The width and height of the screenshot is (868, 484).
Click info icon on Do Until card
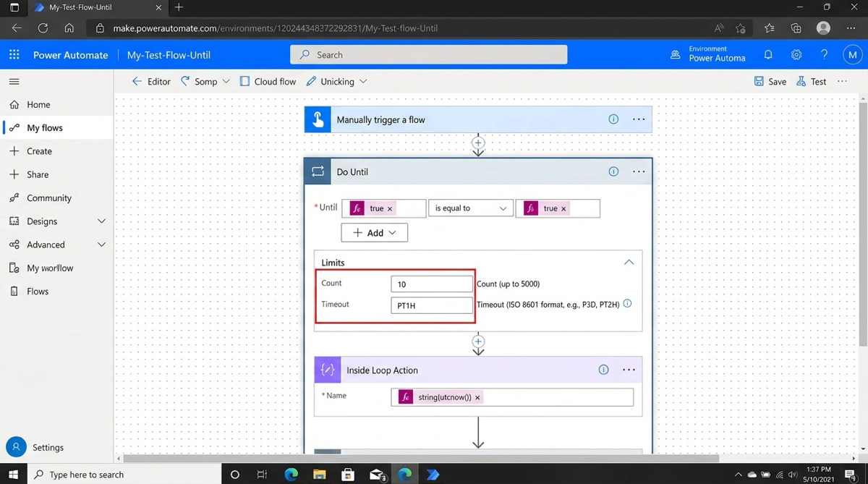click(x=613, y=171)
